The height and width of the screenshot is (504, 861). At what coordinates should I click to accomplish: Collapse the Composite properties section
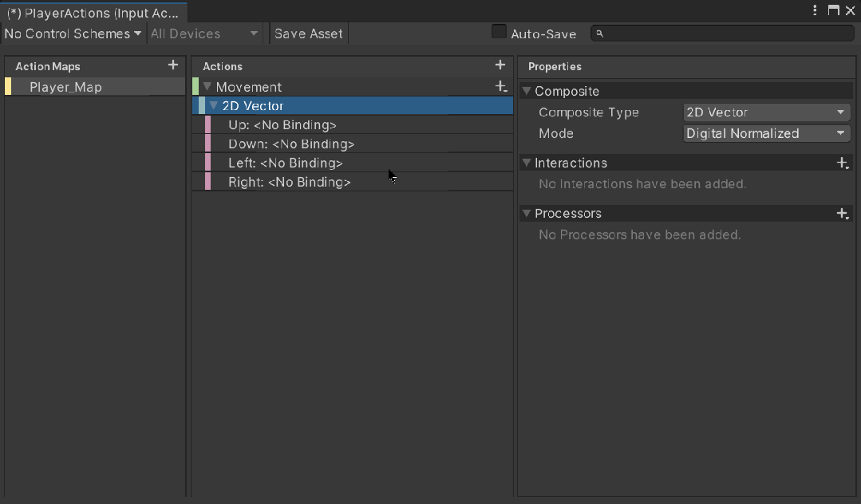click(527, 92)
